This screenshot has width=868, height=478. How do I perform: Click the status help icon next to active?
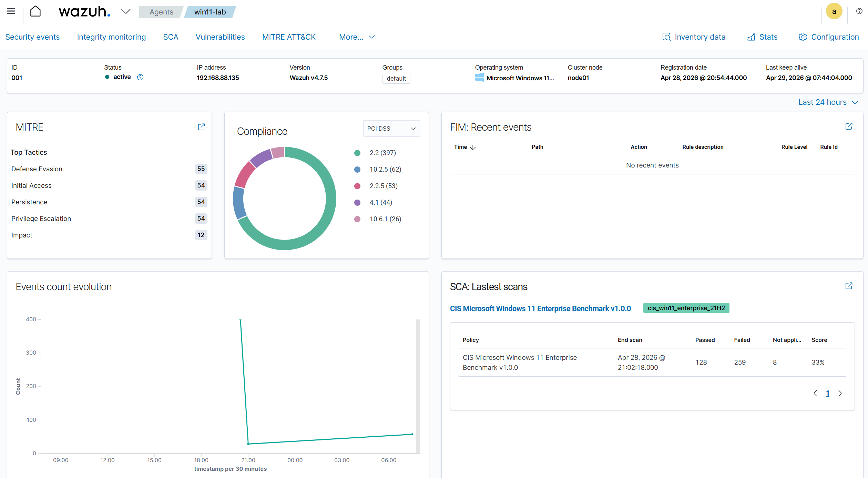point(140,77)
